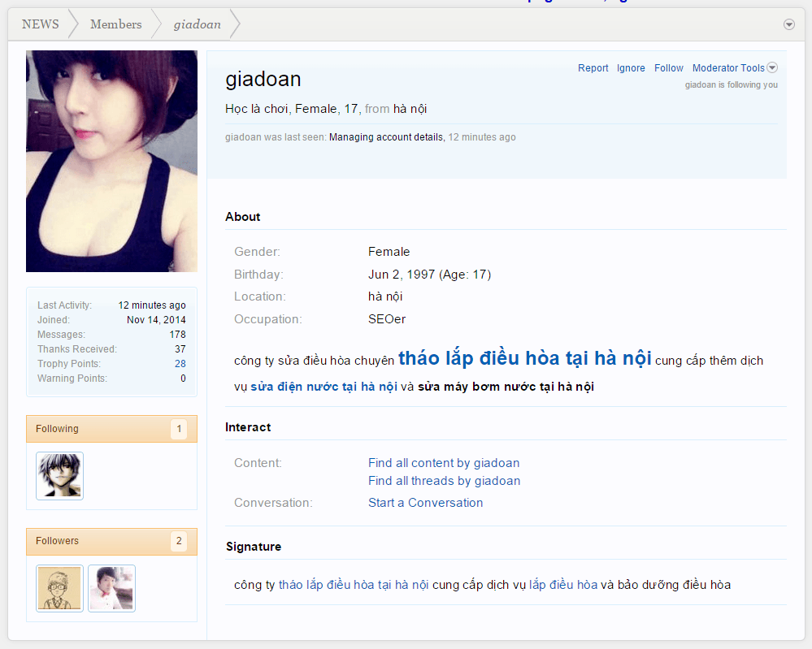Viewport: 812px width, 649px height.
Task: Click Location value 'hà nội' in About
Action: click(385, 296)
